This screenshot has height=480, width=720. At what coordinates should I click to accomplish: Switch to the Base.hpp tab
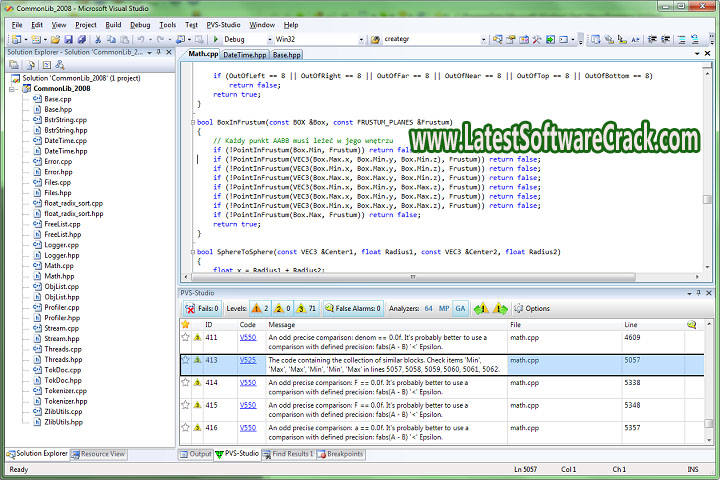click(287, 55)
